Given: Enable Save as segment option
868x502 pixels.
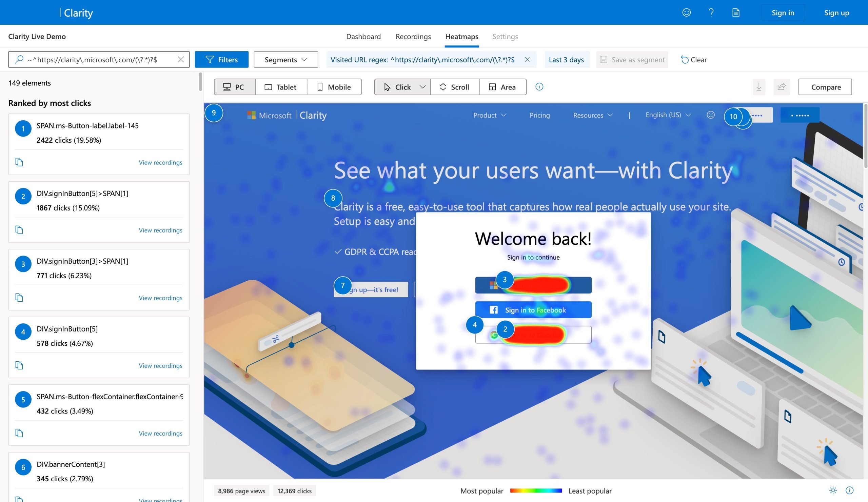Looking at the screenshot, I should click(632, 59).
